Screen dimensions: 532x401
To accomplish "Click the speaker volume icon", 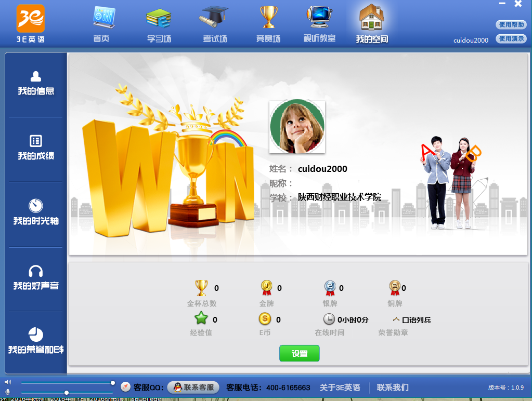I will click(8, 382).
